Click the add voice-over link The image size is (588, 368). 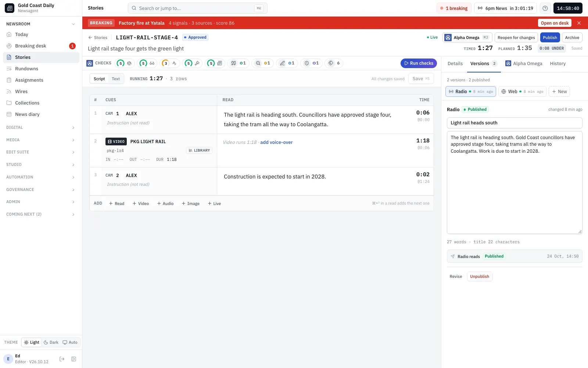pyautogui.click(x=276, y=142)
